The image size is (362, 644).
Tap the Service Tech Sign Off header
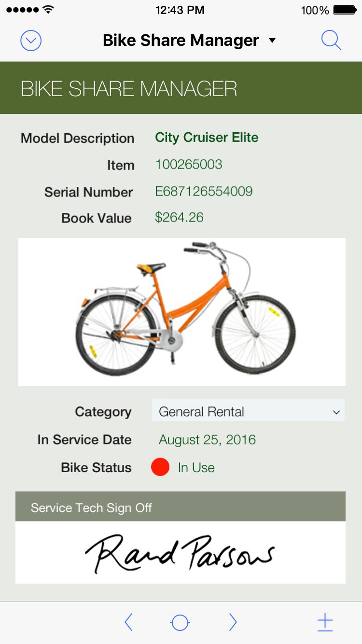[x=180, y=507]
